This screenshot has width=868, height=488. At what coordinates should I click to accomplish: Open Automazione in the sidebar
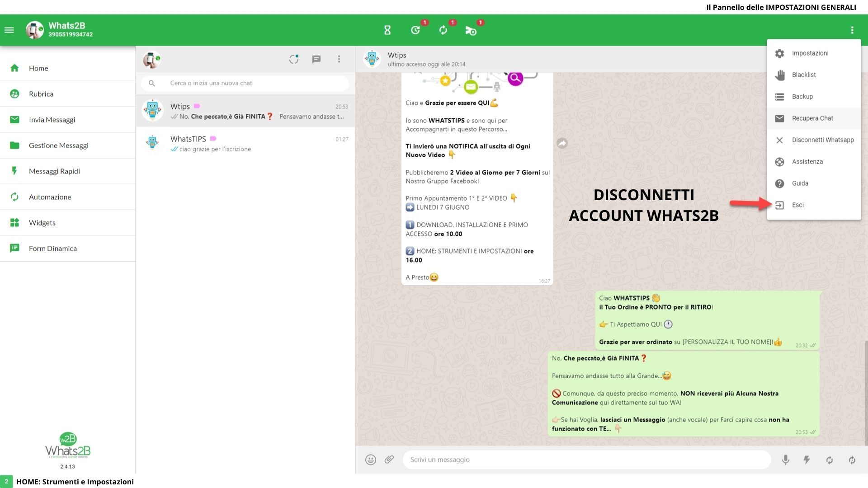coord(68,197)
